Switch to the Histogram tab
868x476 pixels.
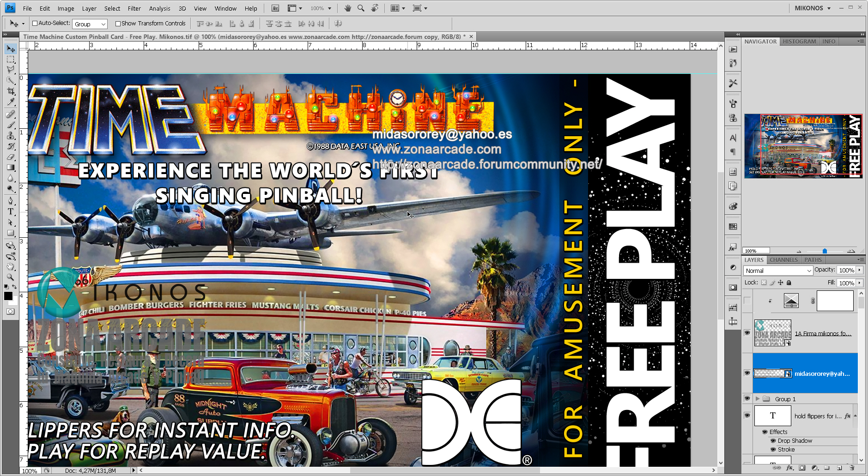(x=799, y=42)
